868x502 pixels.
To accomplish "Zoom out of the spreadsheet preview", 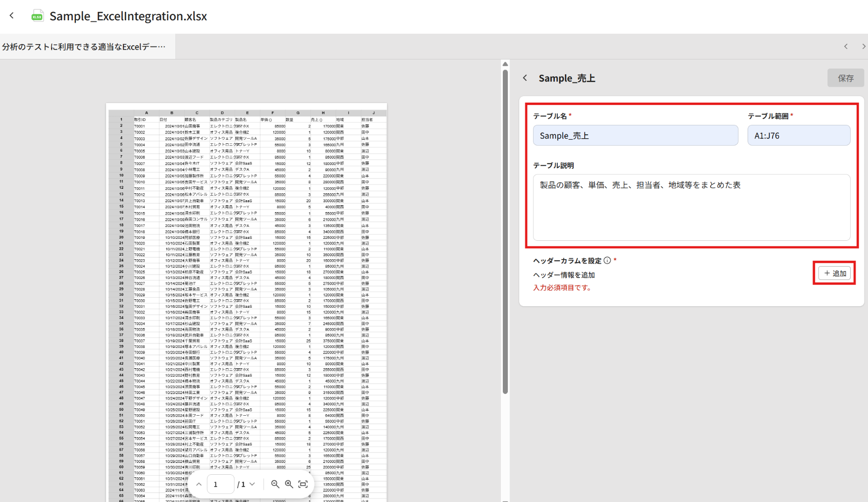I will 275,484.
